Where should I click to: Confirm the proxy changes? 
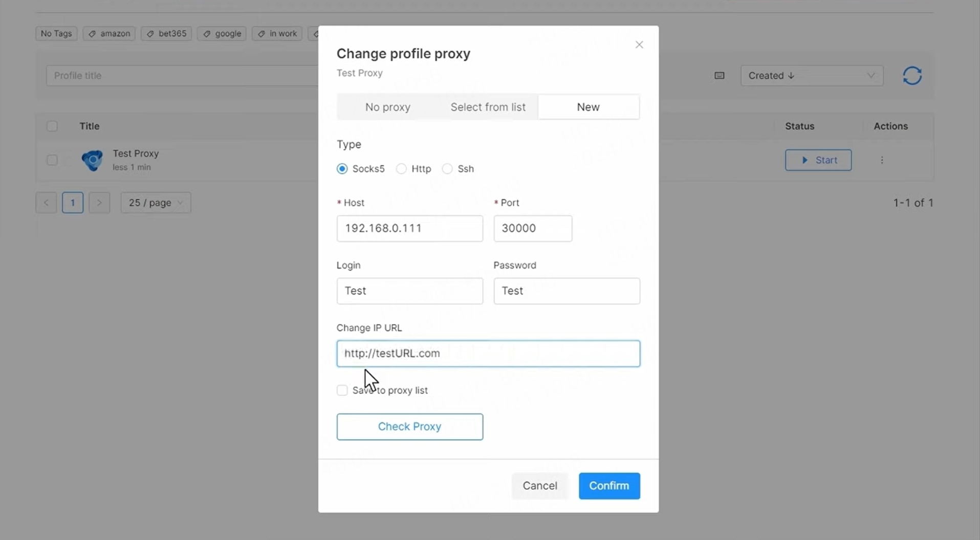[609, 486]
